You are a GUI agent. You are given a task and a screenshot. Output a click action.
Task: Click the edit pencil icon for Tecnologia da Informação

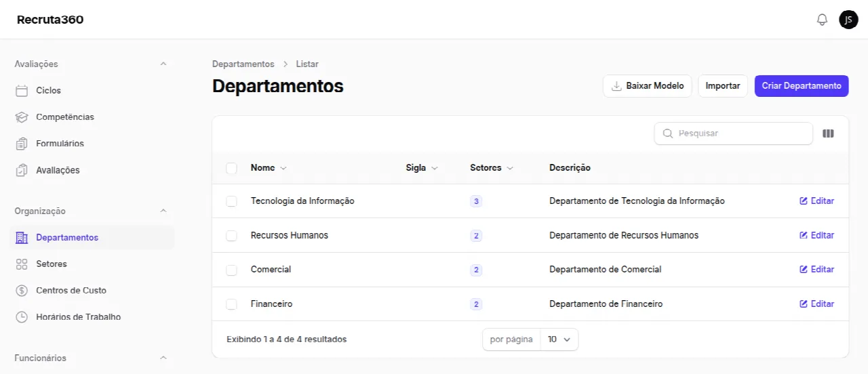804,201
